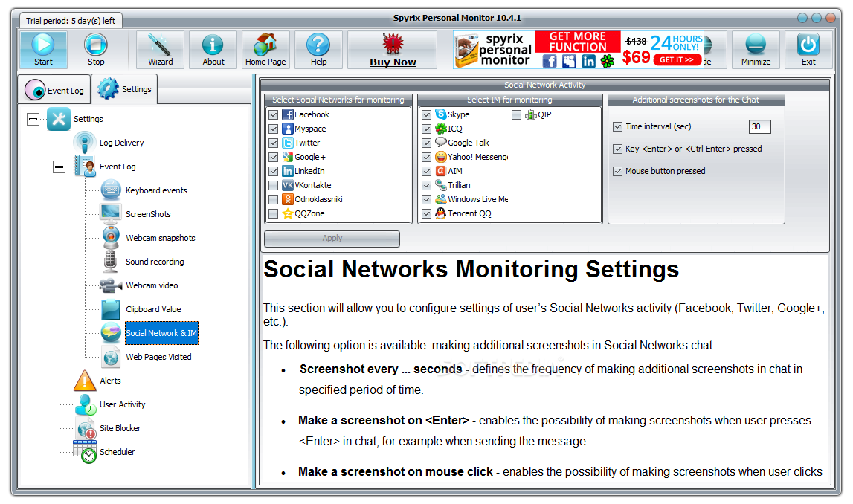This screenshot has width=853, height=504.
Task: Click the User Activity icon
Action: (86, 404)
